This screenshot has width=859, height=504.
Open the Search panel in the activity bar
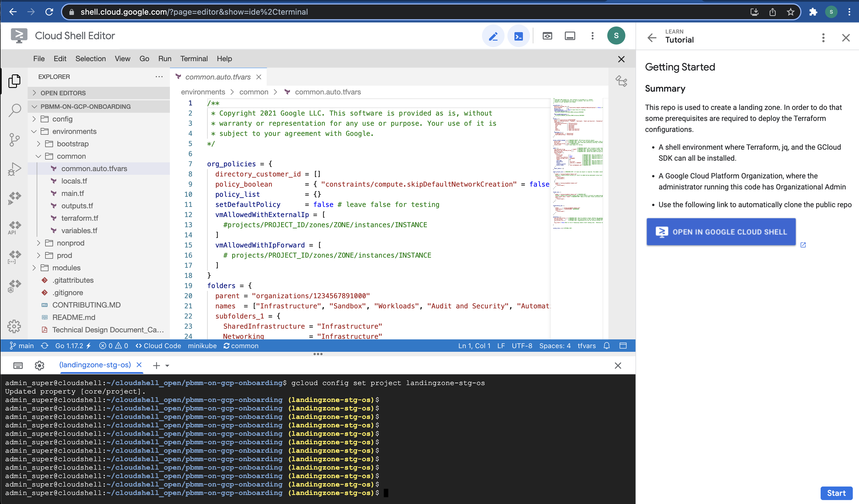click(14, 110)
